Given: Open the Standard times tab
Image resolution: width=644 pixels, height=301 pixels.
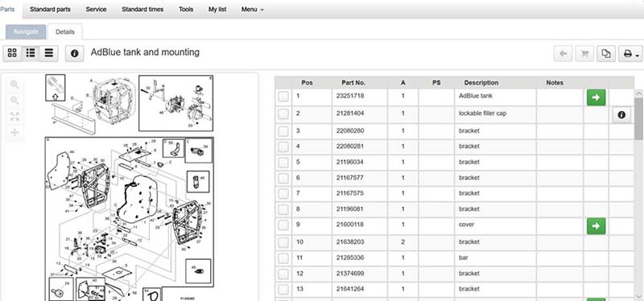Looking at the screenshot, I should tap(142, 9).
